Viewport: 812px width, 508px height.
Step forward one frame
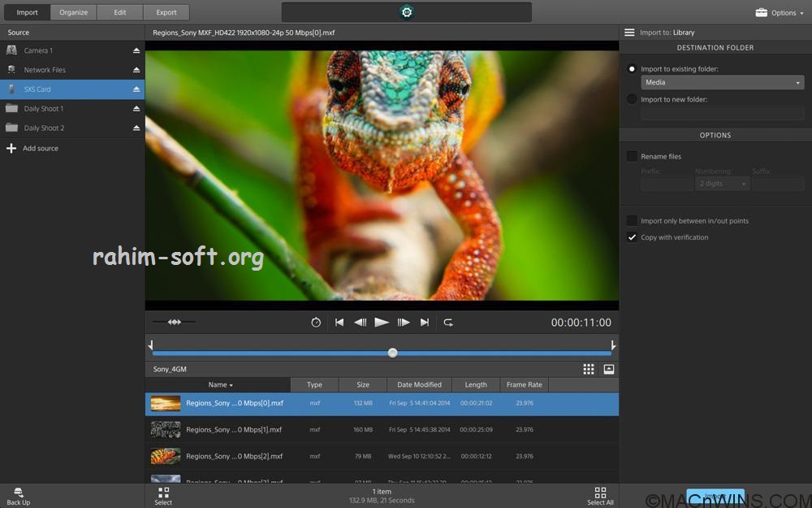click(x=404, y=323)
